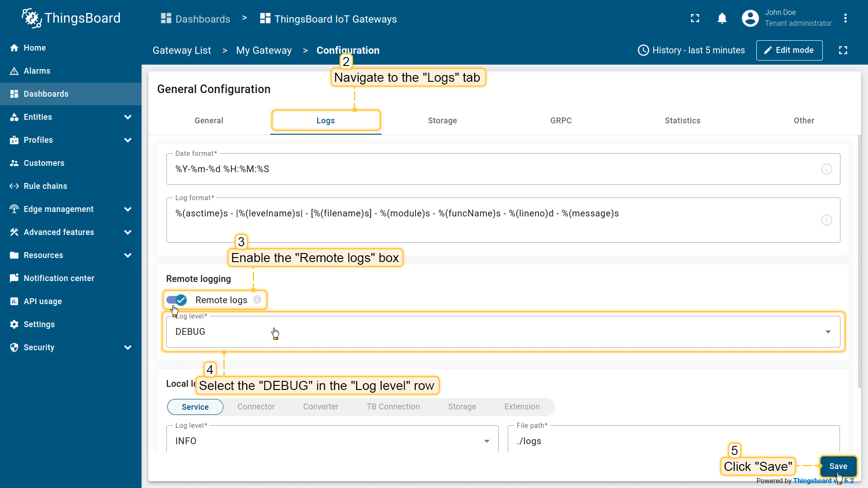Click the configuration panel vertical scrollbar
Viewport: 868px width, 488px height.
(859, 262)
